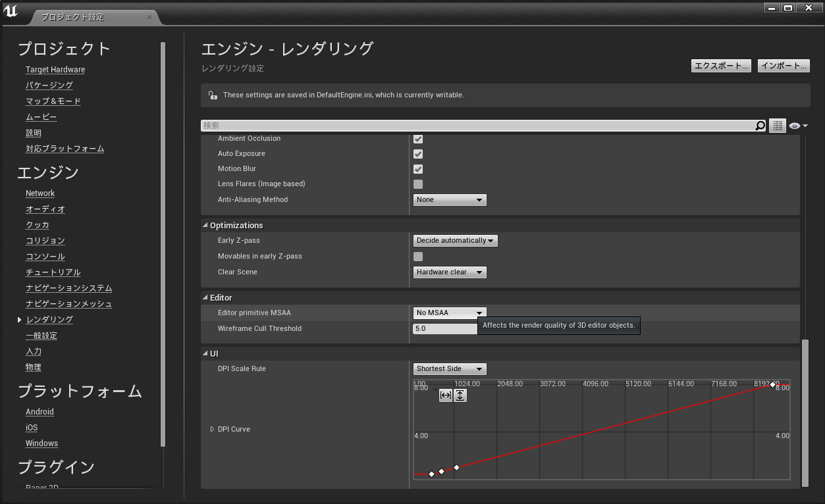Click the search magnifier icon
Image resolution: width=825 pixels, height=504 pixels.
[x=760, y=126]
